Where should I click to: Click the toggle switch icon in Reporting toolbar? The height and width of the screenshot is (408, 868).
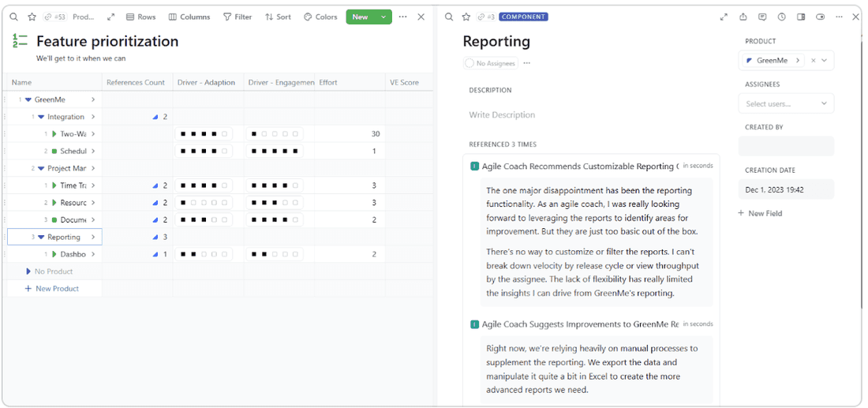[821, 17]
